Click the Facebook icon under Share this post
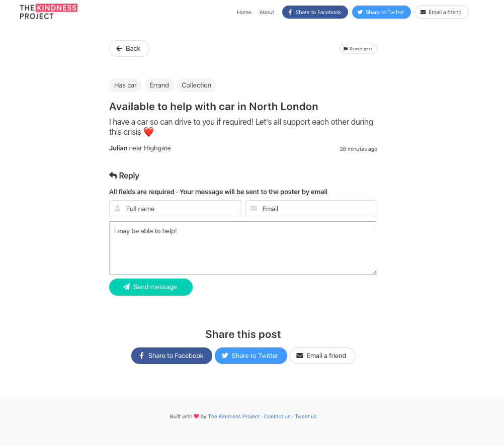The height and width of the screenshot is (446, 504). (x=141, y=355)
